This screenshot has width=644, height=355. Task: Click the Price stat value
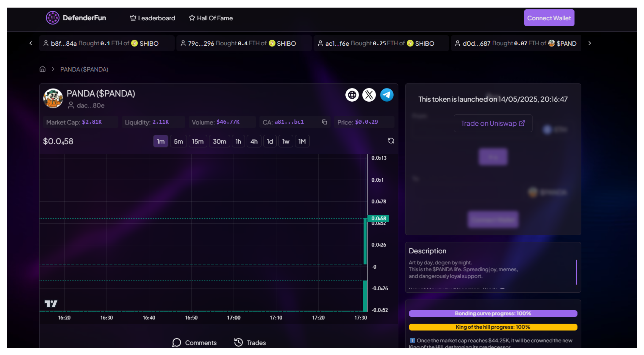pyautogui.click(x=366, y=122)
